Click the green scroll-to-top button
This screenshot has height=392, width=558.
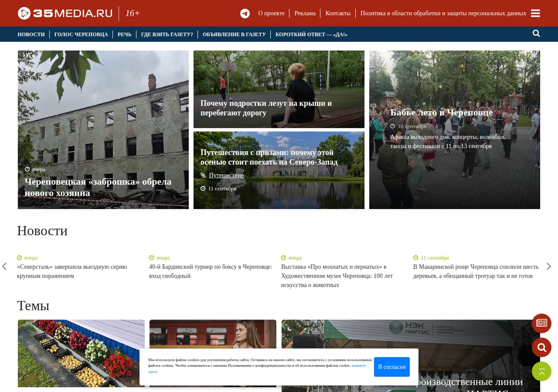(542, 371)
